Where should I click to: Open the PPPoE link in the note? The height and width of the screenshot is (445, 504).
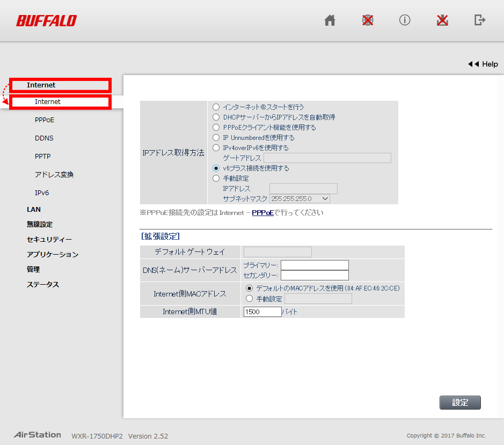(x=262, y=212)
